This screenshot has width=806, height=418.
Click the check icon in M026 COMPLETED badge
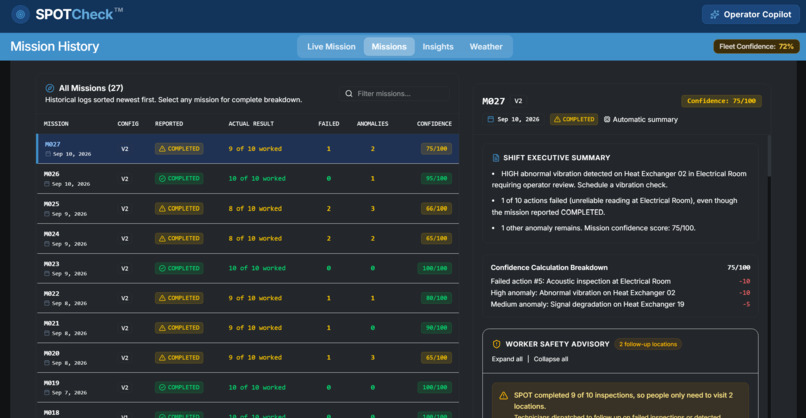click(x=162, y=178)
